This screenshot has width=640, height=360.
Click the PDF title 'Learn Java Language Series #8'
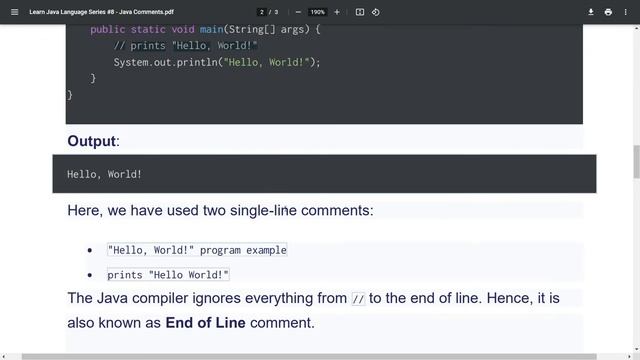coord(101,12)
